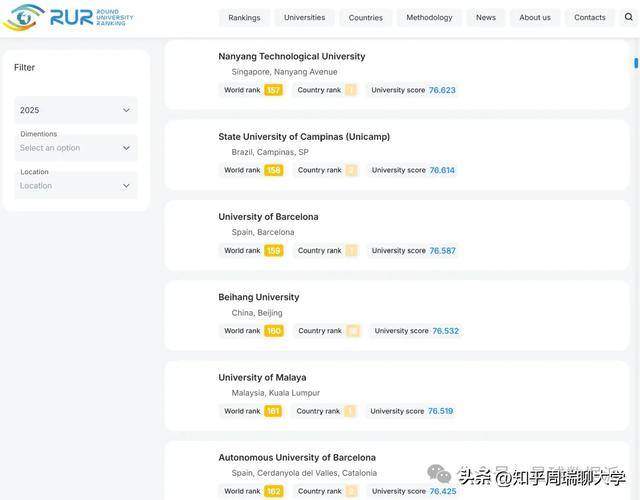Click the page scrollbar thumb
640x500 pixels.
(x=636, y=62)
